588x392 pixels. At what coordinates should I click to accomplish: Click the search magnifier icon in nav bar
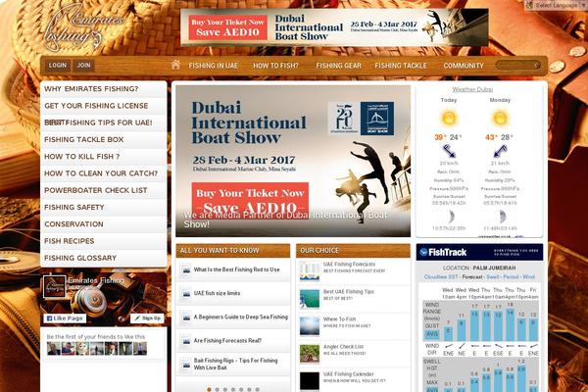click(537, 66)
